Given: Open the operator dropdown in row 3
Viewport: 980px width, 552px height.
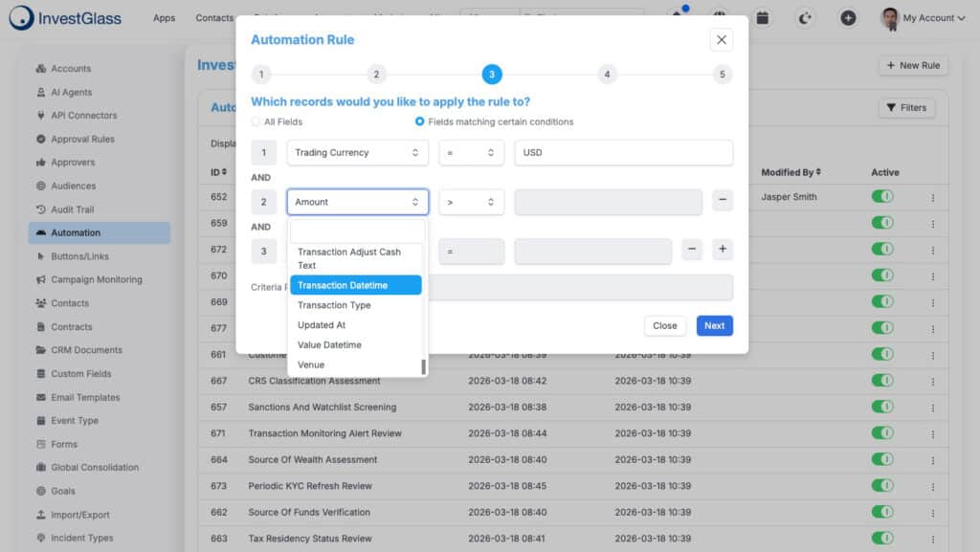Looking at the screenshot, I should [471, 252].
